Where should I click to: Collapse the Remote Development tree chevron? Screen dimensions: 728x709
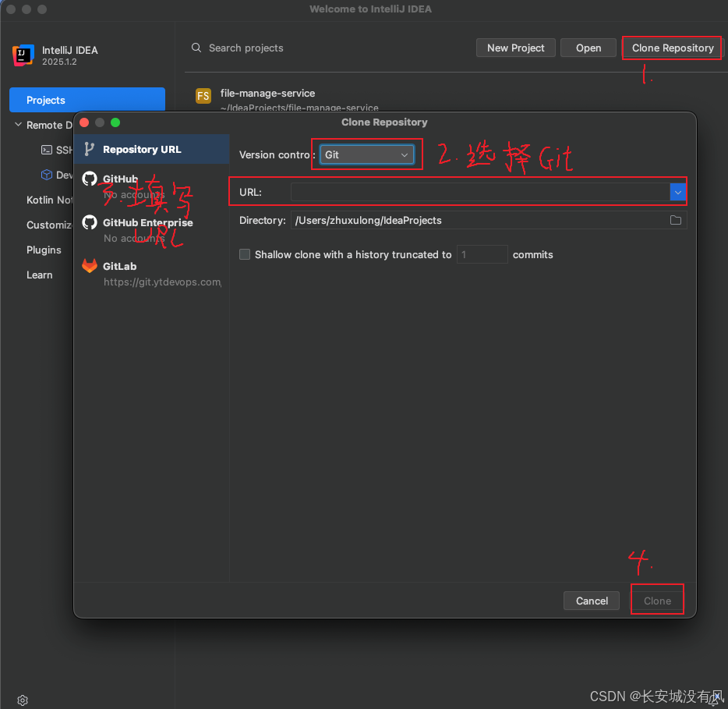[x=18, y=125]
